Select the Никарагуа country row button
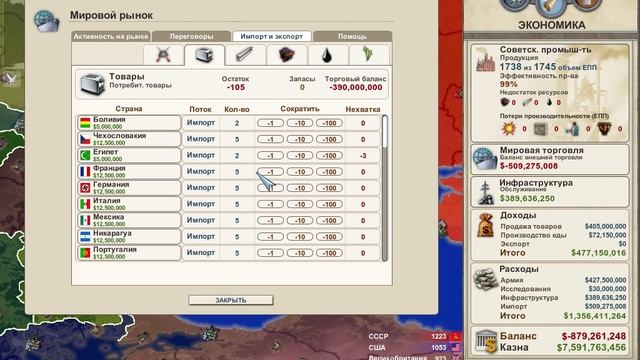The width and height of the screenshot is (640, 360). pos(129,236)
